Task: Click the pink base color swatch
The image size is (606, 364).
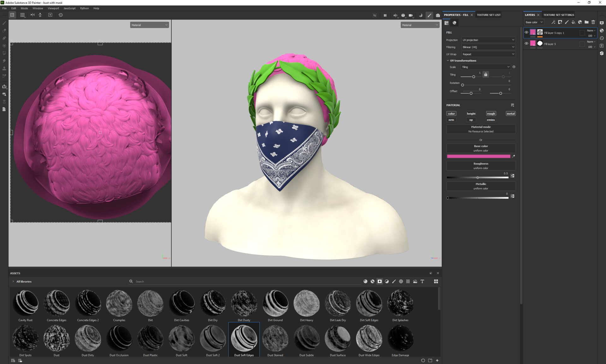Action: pos(478,156)
